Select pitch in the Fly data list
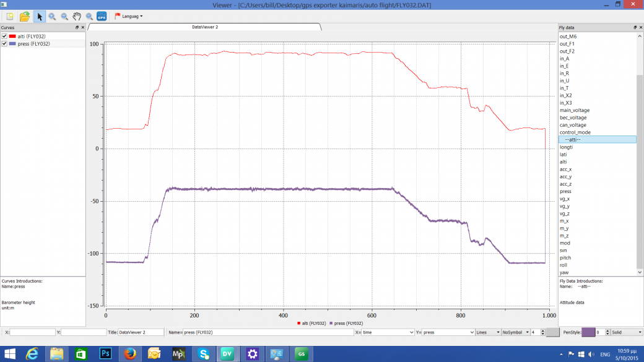 [565, 257]
